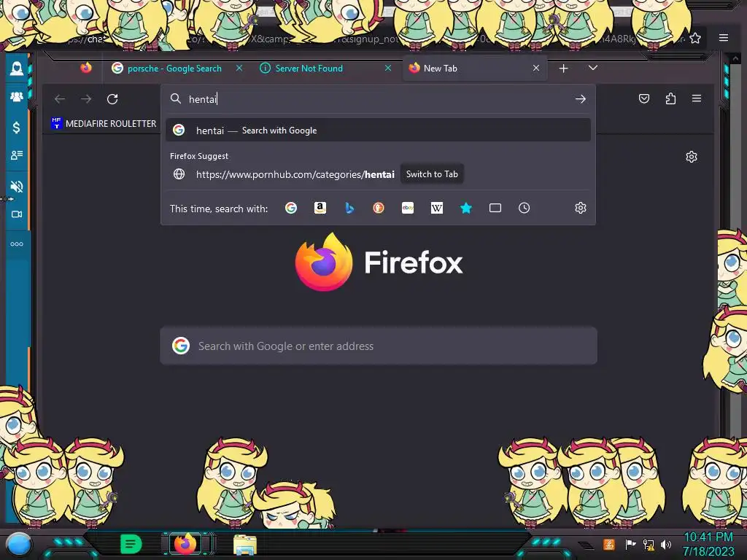
Task: Click the address bar text field
Action: [x=379, y=99]
